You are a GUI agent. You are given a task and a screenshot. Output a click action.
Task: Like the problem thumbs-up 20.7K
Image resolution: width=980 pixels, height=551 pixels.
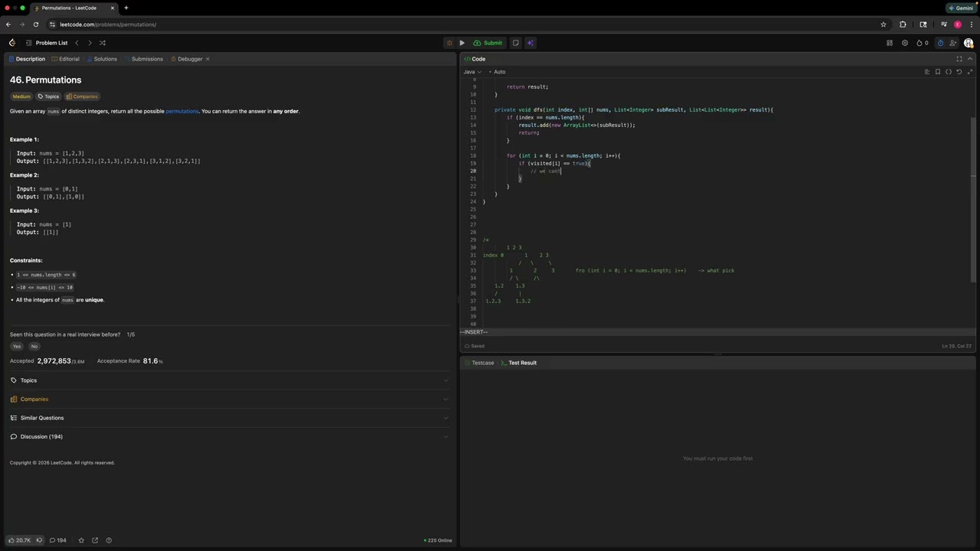(x=19, y=540)
